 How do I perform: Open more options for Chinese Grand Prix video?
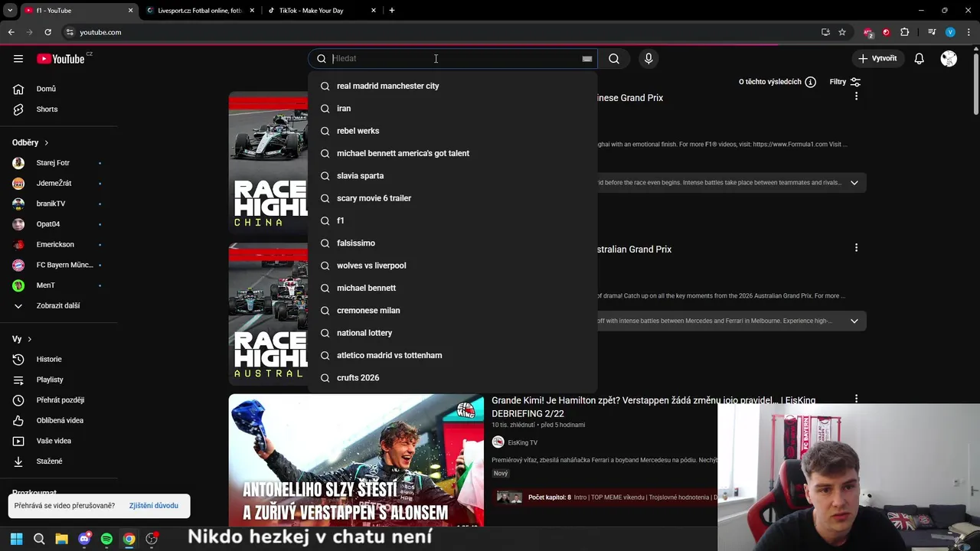(x=856, y=96)
